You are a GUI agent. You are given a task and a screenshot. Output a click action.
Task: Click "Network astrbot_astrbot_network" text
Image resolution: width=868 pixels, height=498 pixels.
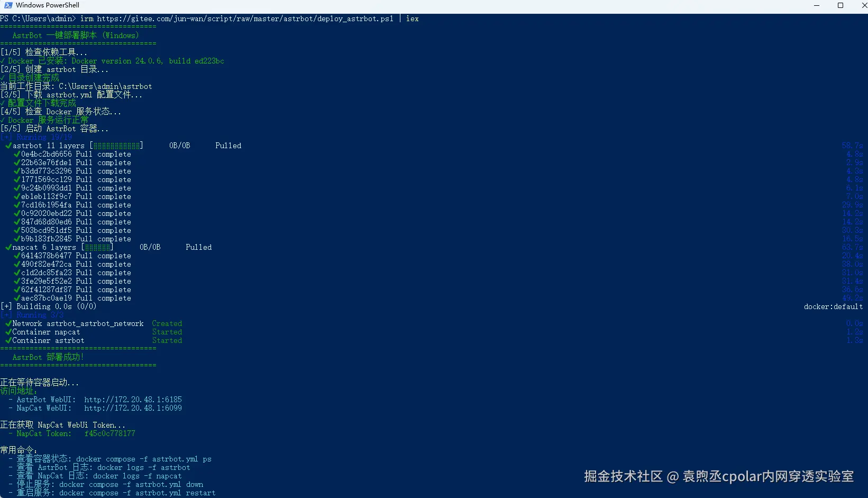click(78, 323)
